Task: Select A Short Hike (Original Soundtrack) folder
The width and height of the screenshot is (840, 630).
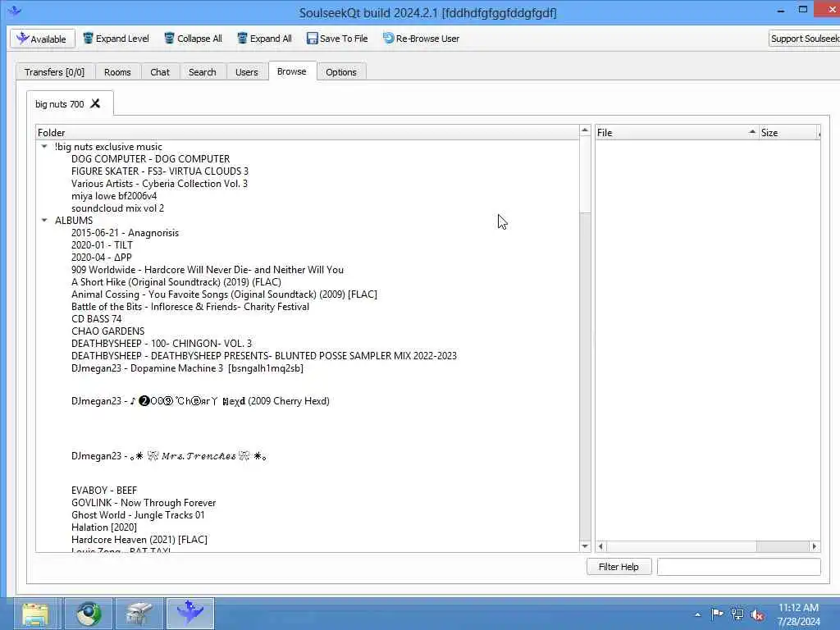Action: point(176,282)
